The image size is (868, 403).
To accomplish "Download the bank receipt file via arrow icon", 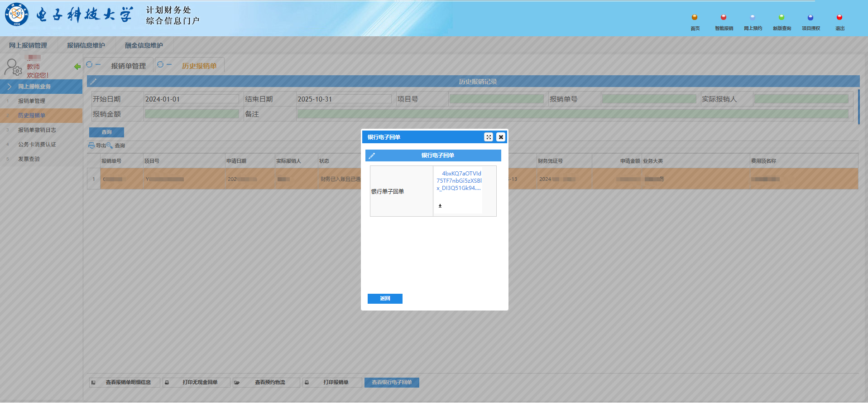I will click(440, 206).
